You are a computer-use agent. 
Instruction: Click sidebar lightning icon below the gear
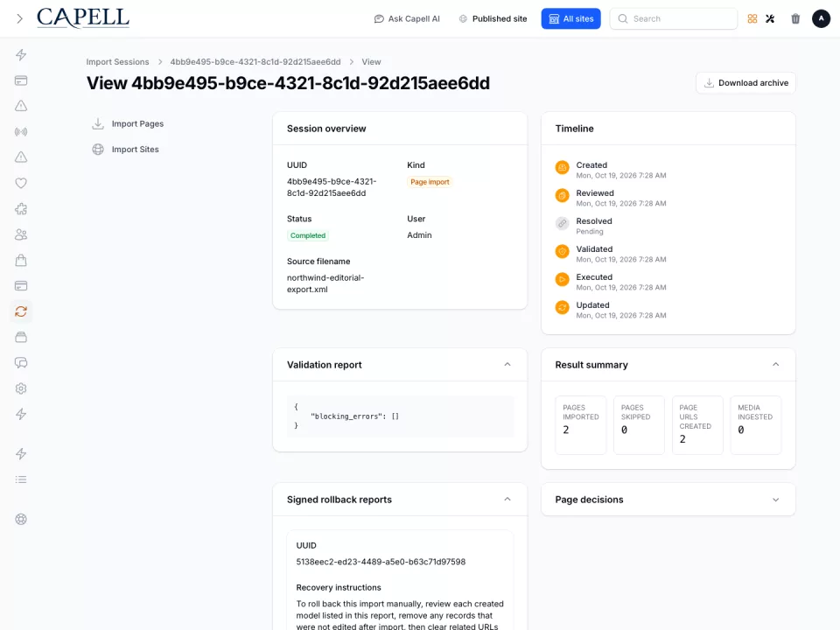[21, 414]
